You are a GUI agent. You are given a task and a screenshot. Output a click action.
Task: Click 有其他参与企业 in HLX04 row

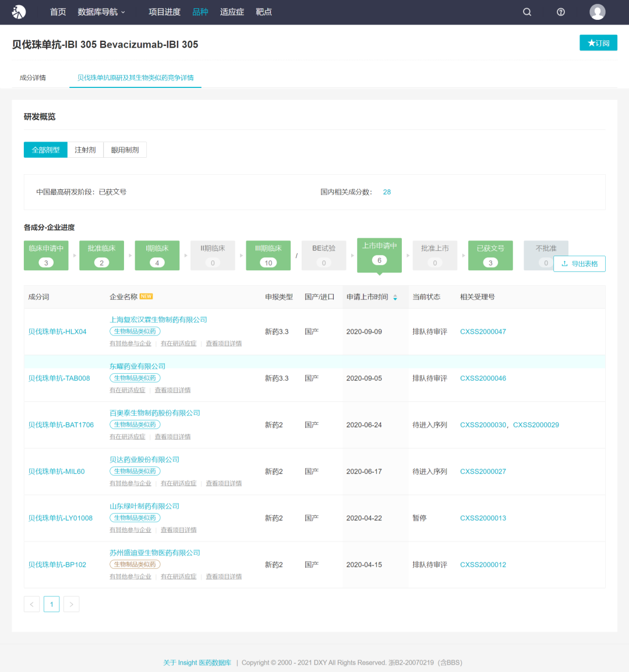130,344
